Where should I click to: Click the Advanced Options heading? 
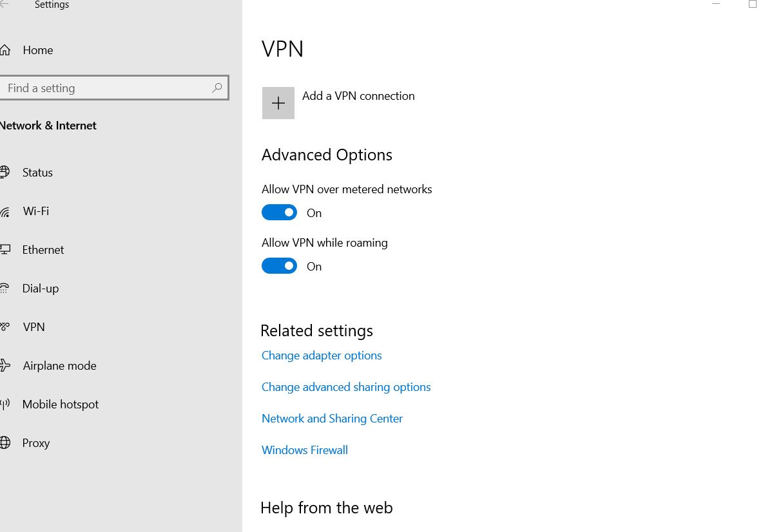click(327, 155)
